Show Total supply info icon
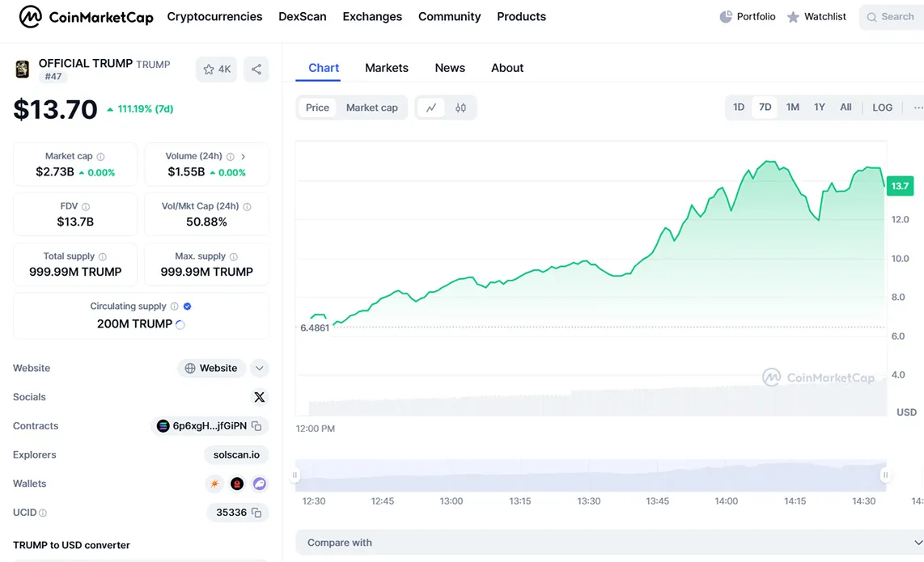The image size is (924, 562). 103,257
